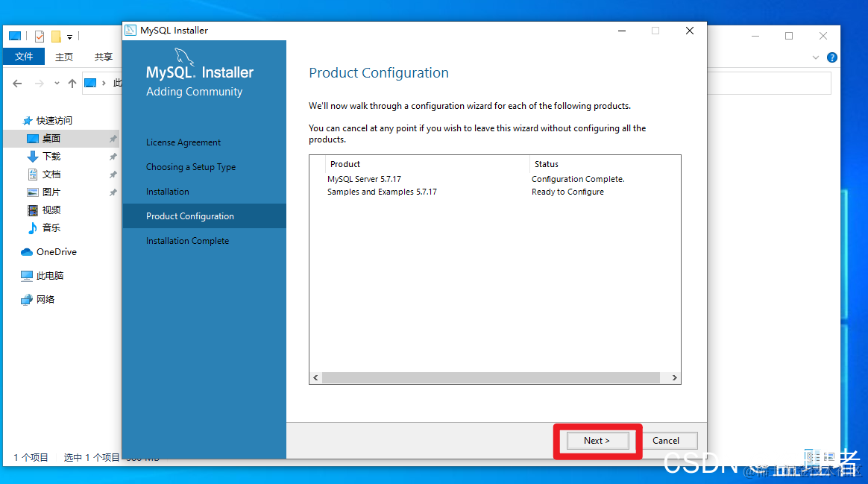Open 主页 tab in File Explorer
868x484 pixels.
(x=64, y=57)
